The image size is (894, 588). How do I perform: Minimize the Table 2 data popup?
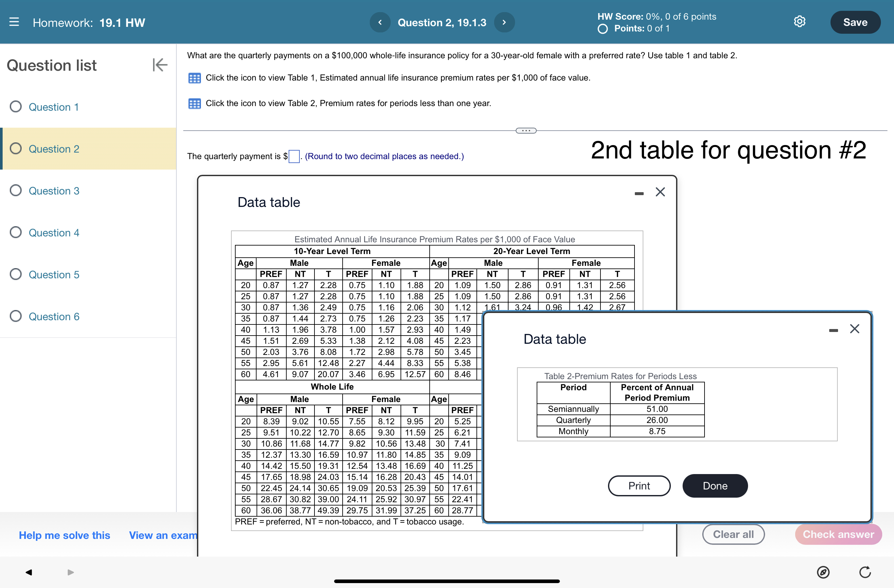tap(833, 330)
